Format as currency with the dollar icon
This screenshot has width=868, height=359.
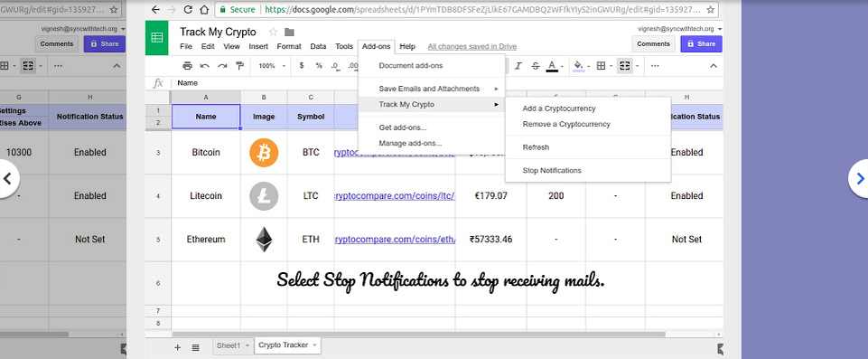click(x=302, y=65)
